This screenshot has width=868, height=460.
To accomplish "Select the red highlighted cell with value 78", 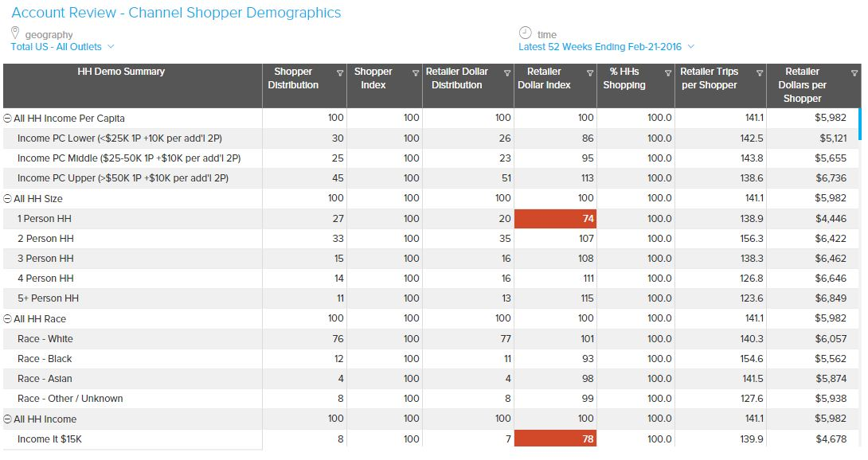I will 555,439.
